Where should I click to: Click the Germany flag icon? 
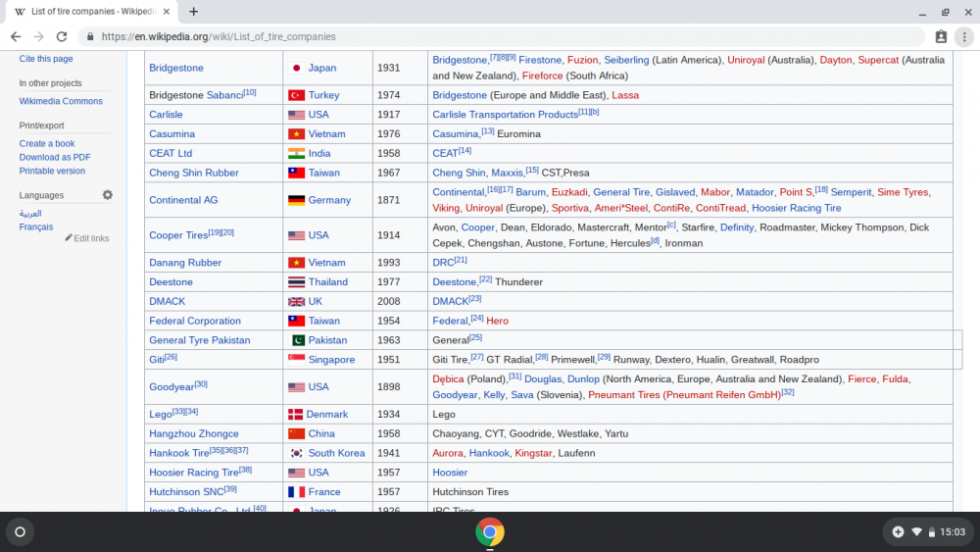(296, 200)
